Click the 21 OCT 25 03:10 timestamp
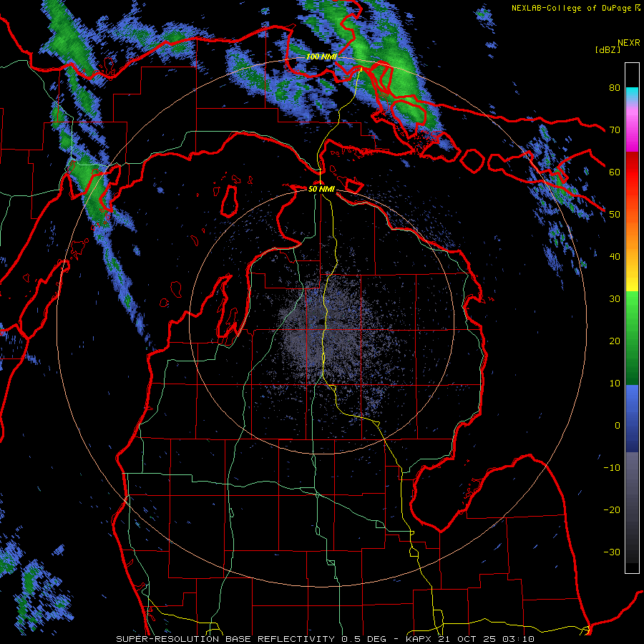The width and height of the screenshot is (644, 644). pos(486,639)
